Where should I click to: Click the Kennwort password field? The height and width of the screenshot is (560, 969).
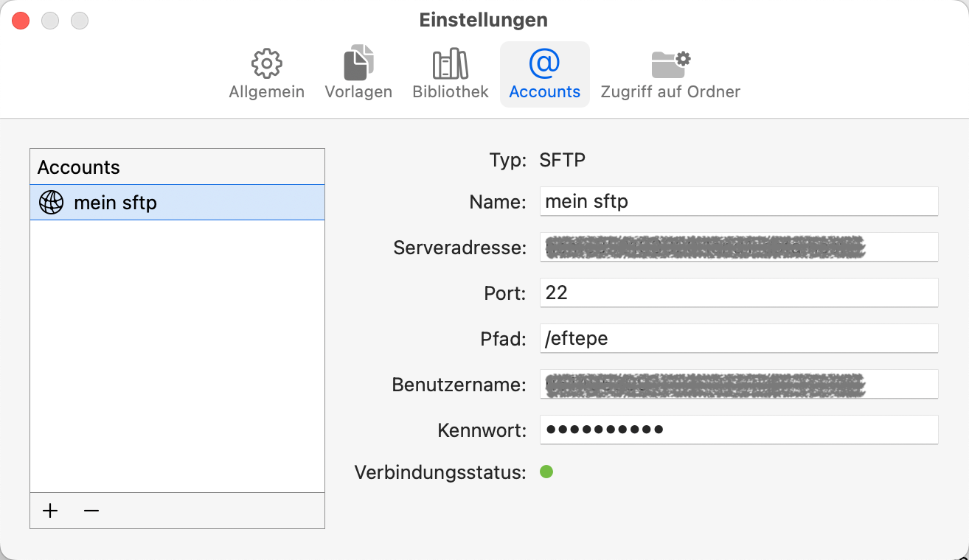737,430
